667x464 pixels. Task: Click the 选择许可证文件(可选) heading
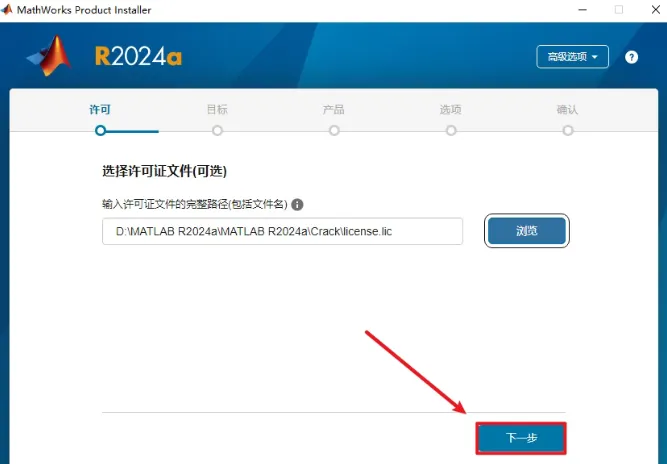(165, 171)
